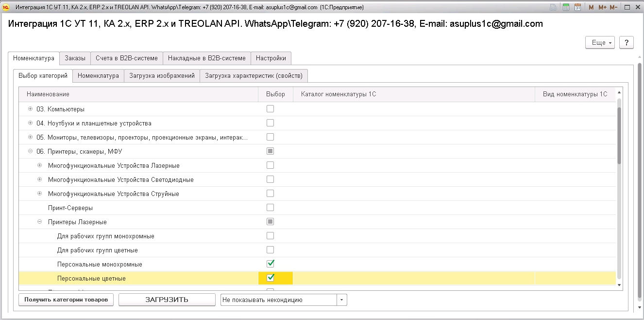644x320 pixels.
Task: Click Каталог номенклатуры 1С column header
Action: (x=414, y=94)
